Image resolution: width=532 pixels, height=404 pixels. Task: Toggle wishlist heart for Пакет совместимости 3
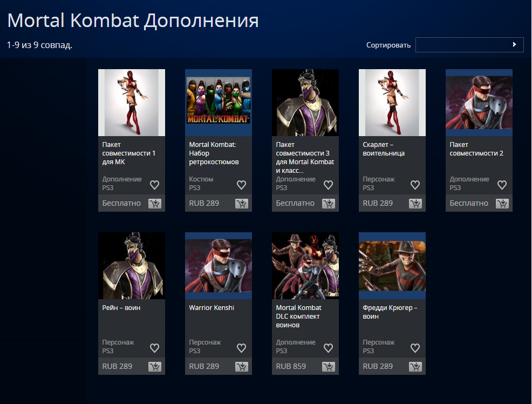[x=328, y=185]
